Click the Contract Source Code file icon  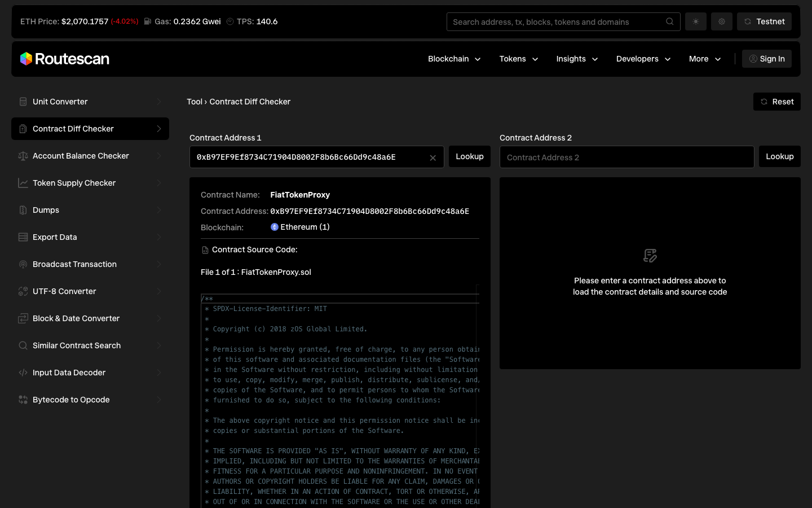[x=205, y=250]
